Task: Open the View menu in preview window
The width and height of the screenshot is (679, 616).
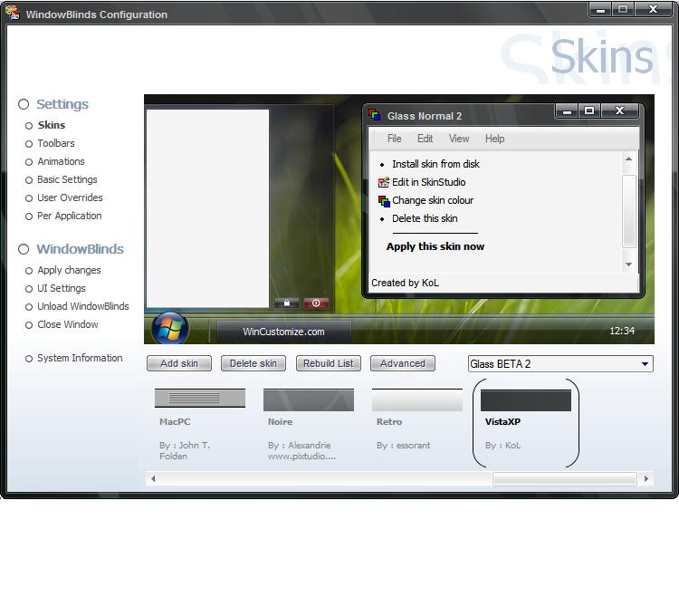Action: (x=459, y=139)
